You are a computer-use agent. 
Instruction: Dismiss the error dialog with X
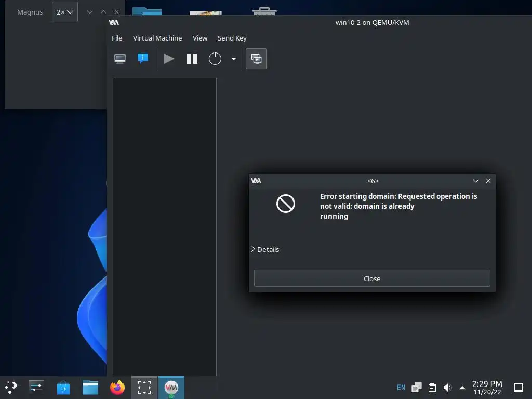(488, 181)
